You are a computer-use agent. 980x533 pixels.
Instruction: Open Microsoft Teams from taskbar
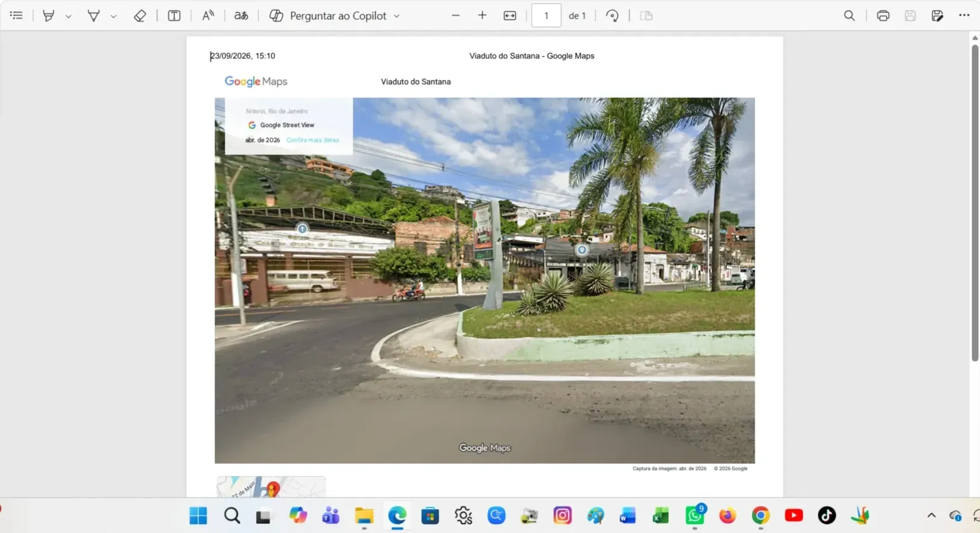point(330,516)
